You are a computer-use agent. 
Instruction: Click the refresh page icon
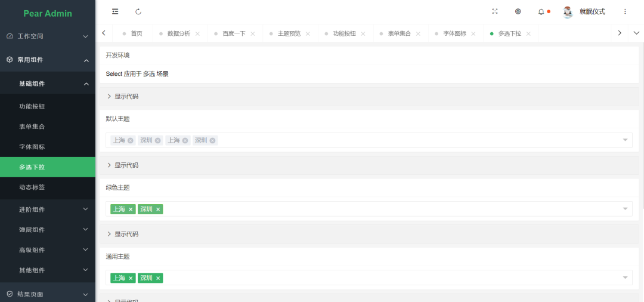(138, 11)
